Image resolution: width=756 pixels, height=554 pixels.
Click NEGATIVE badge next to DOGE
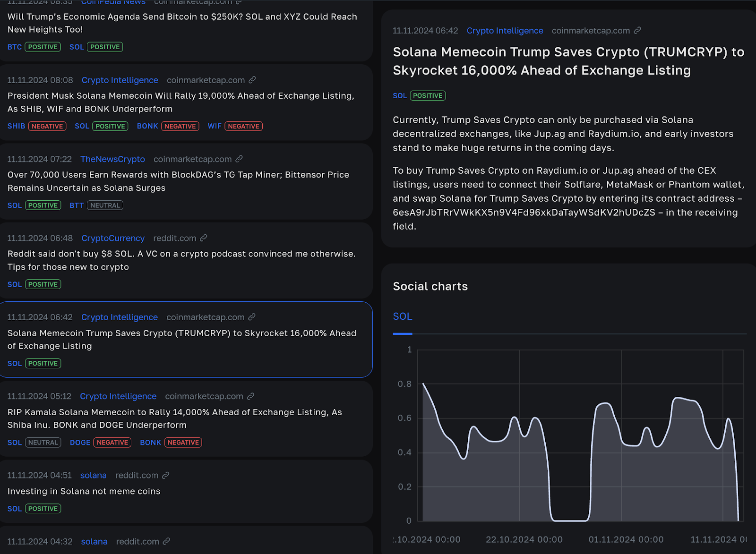pyautogui.click(x=112, y=443)
